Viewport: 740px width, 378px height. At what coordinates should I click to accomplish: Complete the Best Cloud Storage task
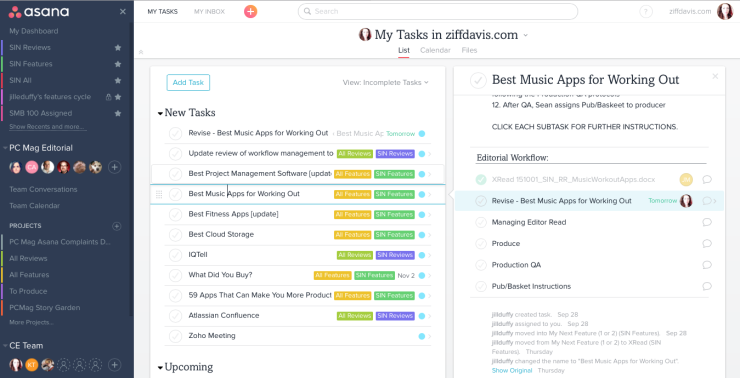(x=176, y=235)
